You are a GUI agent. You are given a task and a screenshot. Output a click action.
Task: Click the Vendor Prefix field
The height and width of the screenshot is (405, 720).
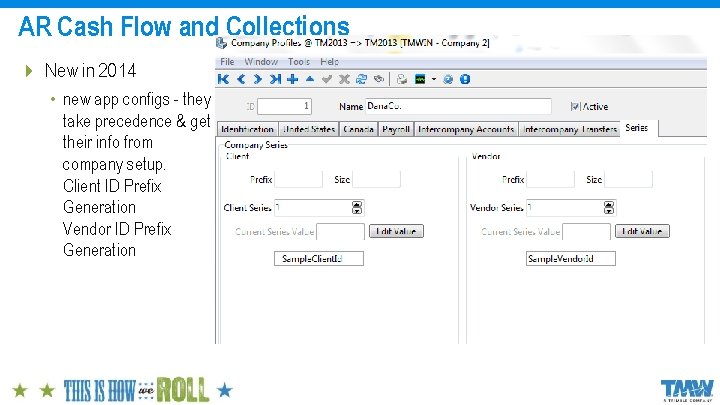coord(550,179)
